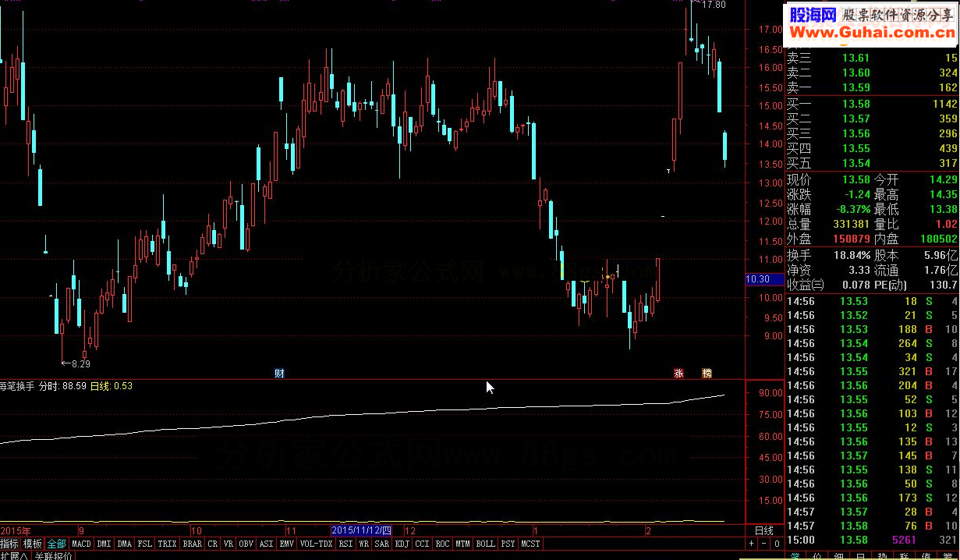Click the plus zoom button beside indicator tabs
This screenshot has width=960, height=560.
click(752, 544)
